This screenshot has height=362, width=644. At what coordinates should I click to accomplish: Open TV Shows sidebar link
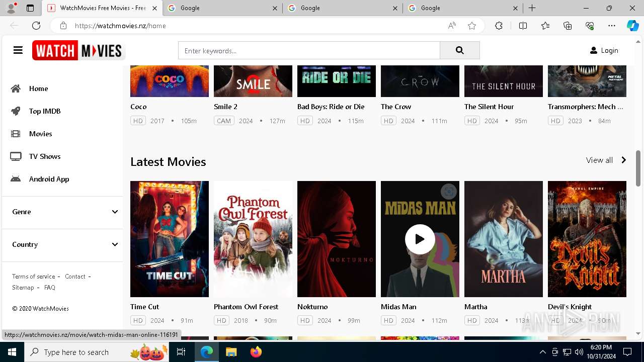coord(45,156)
